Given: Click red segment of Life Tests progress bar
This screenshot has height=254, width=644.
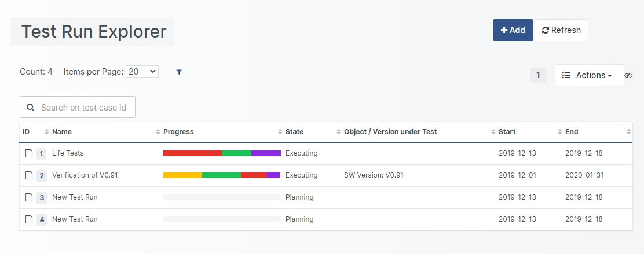Looking at the screenshot, I should click(x=192, y=153).
